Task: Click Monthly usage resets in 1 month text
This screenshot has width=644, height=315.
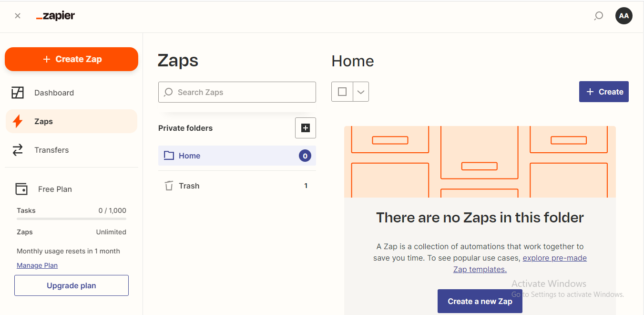Action: (68, 251)
